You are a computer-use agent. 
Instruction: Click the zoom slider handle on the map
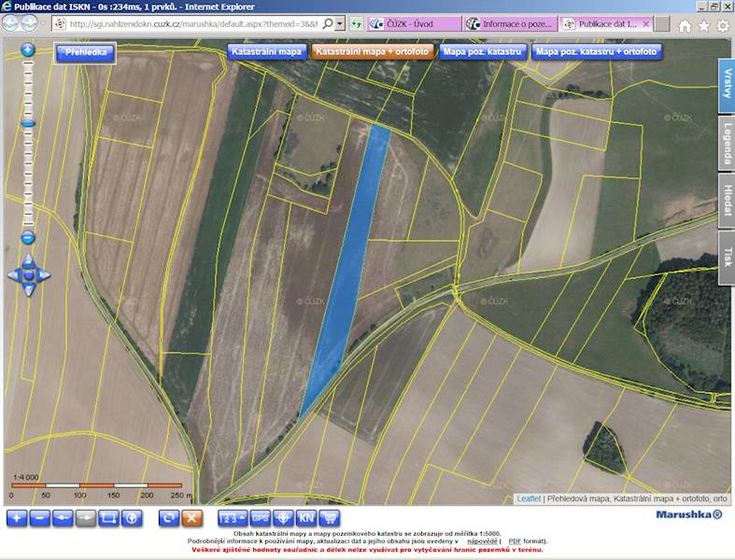point(28,123)
